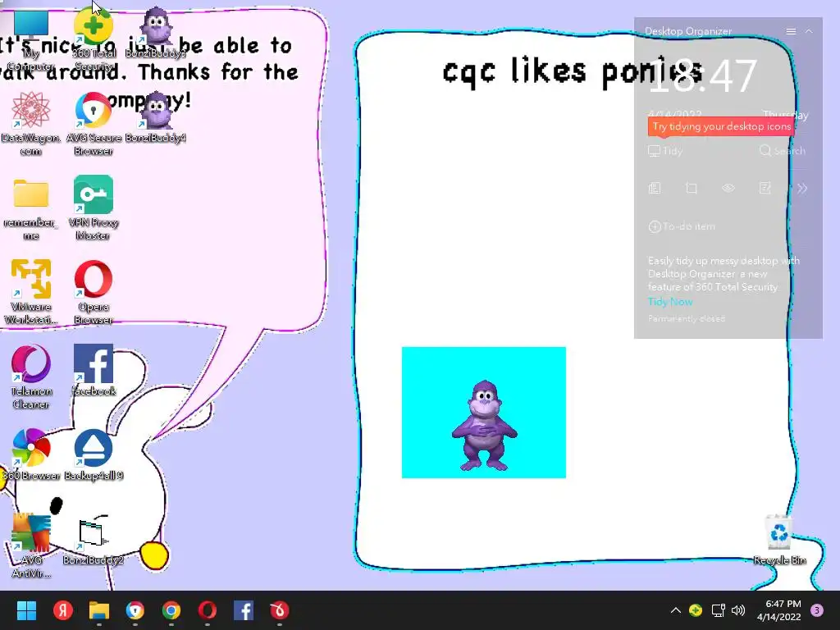
Task: Toggle the eye visibility icon in Desktop Organizer
Action: pyautogui.click(x=728, y=188)
